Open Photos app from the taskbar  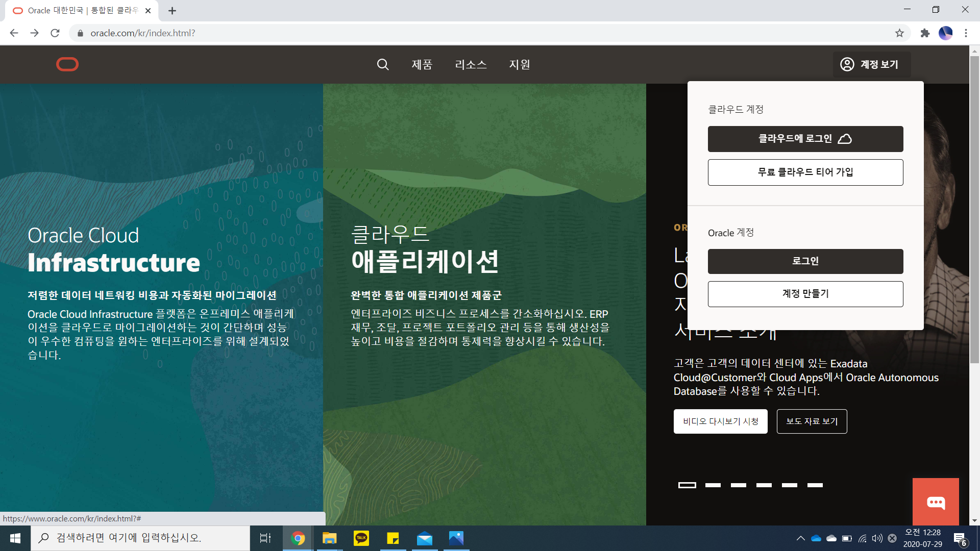tap(456, 538)
